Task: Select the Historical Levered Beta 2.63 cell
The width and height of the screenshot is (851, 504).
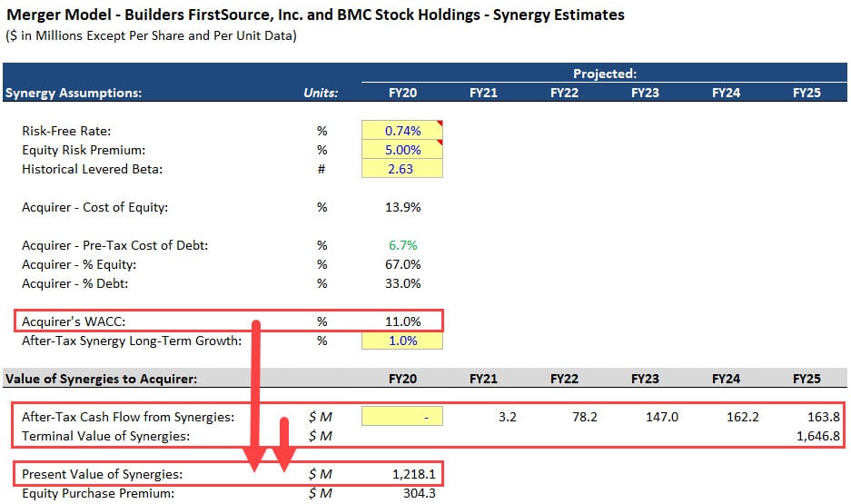Action: point(402,169)
